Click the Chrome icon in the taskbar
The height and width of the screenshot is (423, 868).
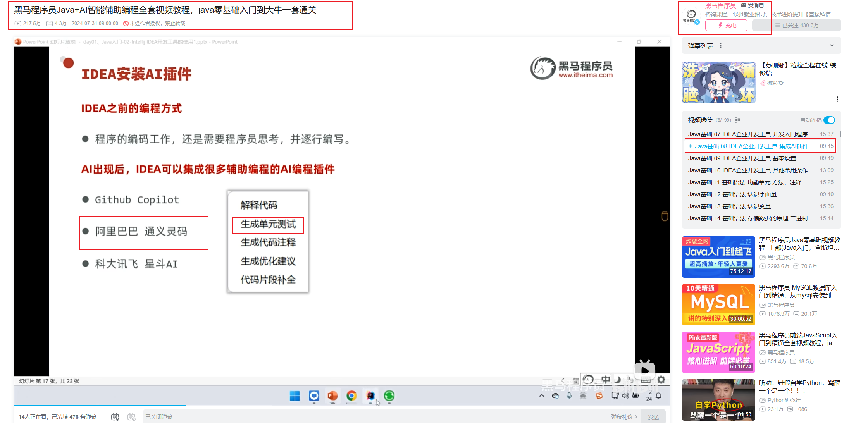point(351,396)
